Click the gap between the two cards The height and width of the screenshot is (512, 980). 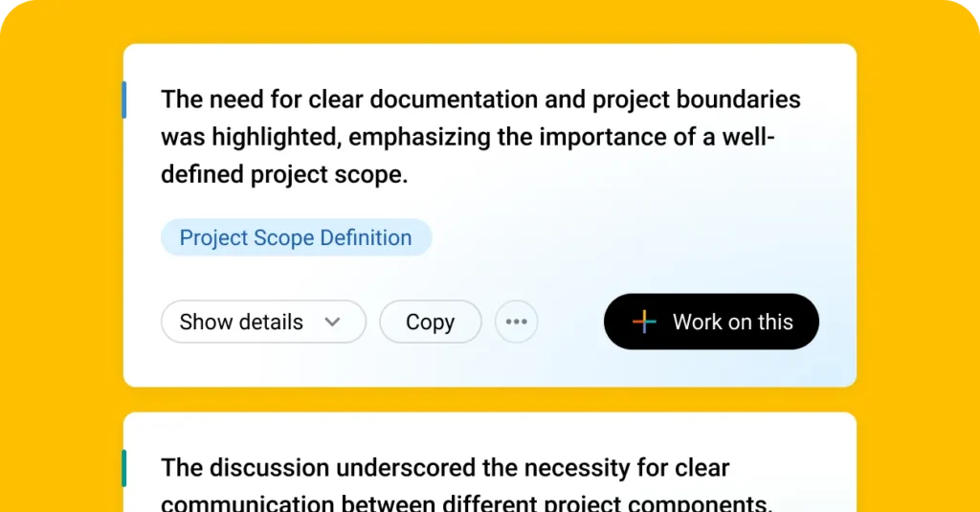tap(490, 399)
